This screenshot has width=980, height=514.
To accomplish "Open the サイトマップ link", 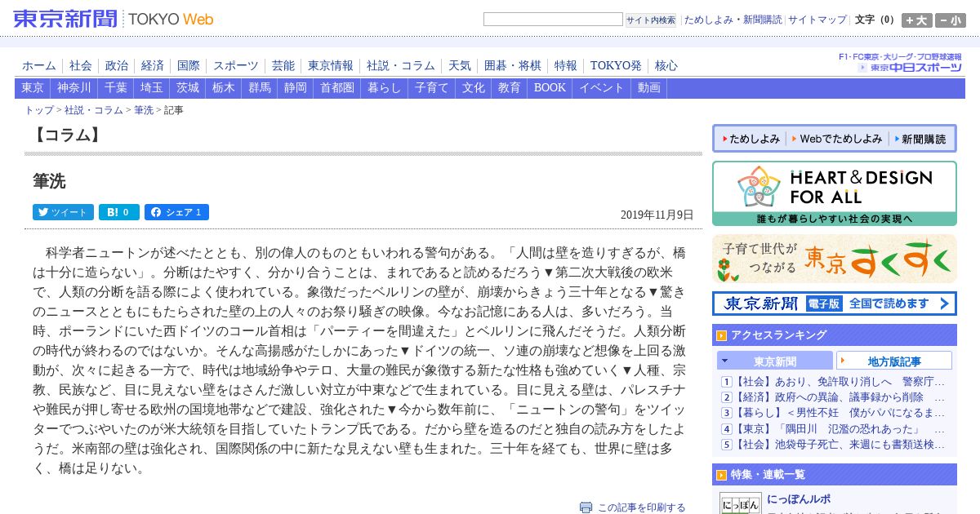I will pos(817,20).
